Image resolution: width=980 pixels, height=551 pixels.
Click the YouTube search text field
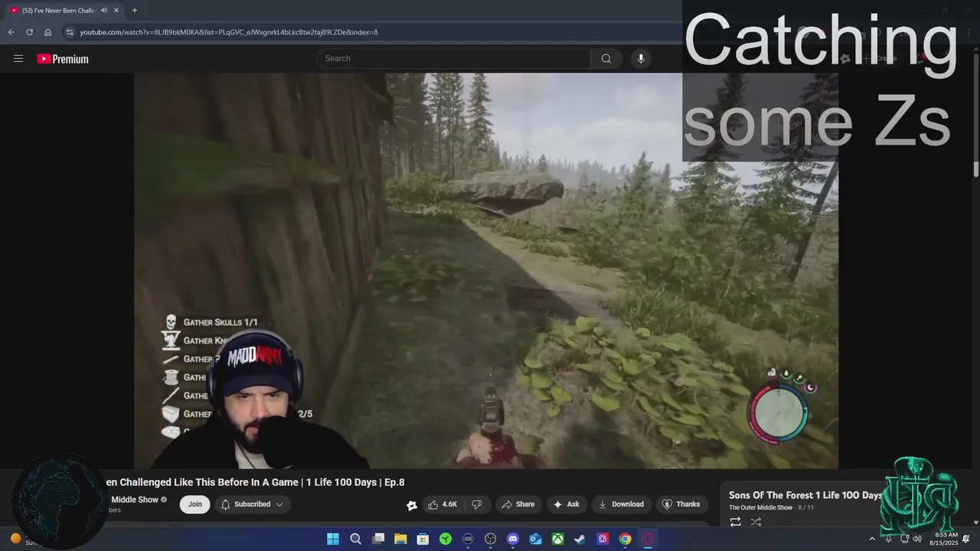click(453, 58)
